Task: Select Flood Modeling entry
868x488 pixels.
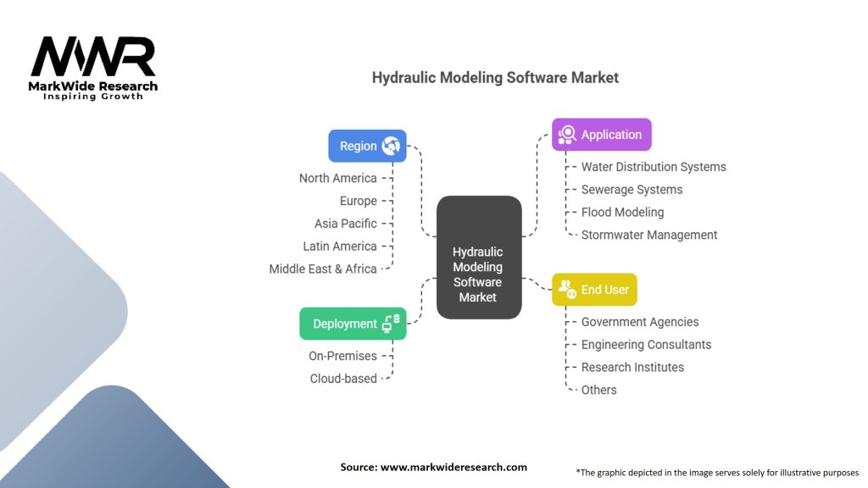Action: [x=622, y=212]
